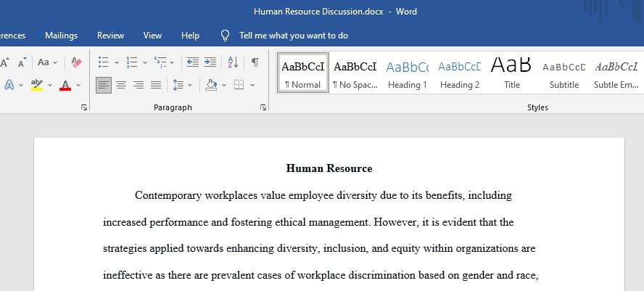The height and width of the screenshot is (291, 644).
Task: Apply text effects with the outlined A icon
Action: point(9,85)
